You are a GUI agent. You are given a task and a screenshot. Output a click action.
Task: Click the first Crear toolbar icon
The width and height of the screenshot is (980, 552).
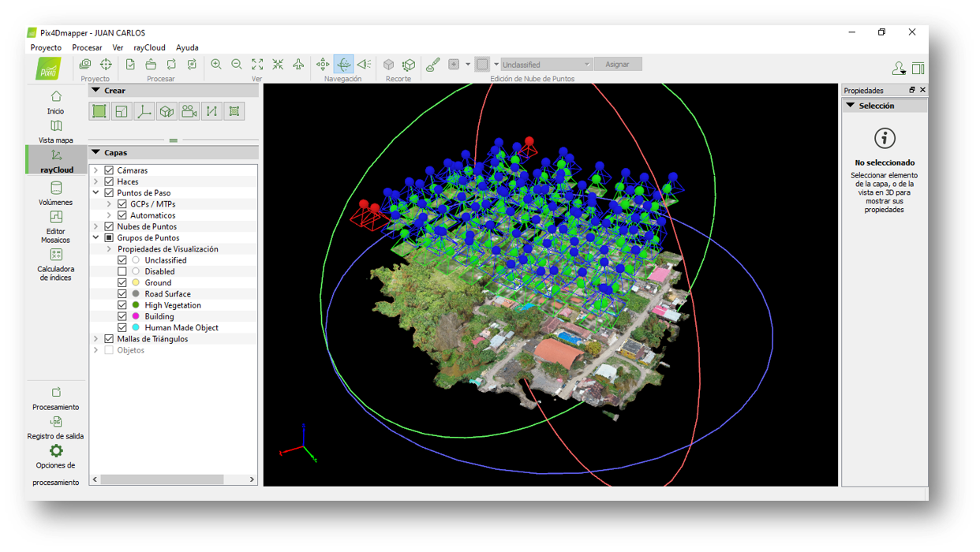(x=99, y=111)
